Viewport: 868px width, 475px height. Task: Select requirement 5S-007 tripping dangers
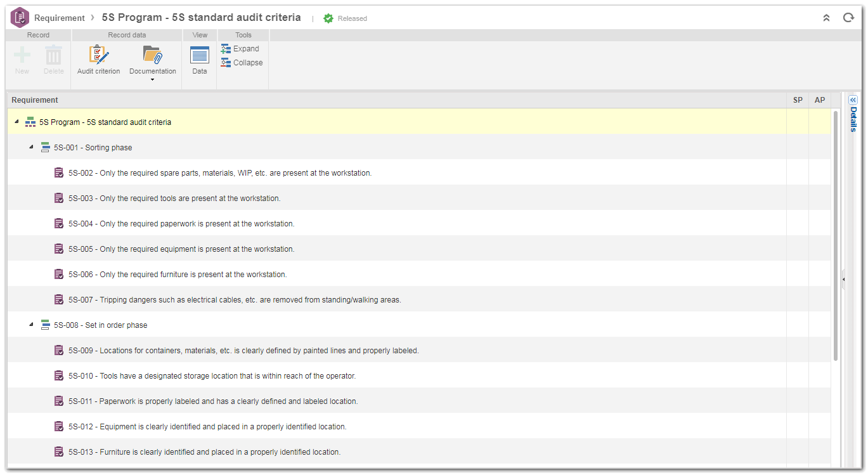point(419,299)
